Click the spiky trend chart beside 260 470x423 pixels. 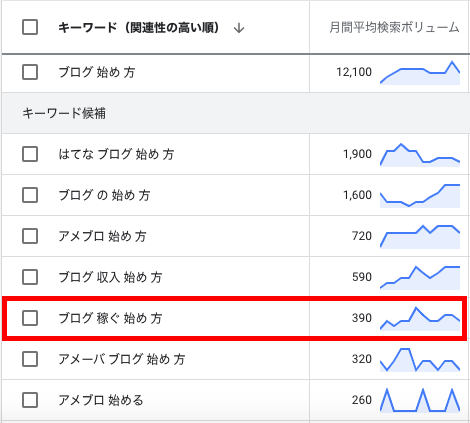[x=420, y=400]
